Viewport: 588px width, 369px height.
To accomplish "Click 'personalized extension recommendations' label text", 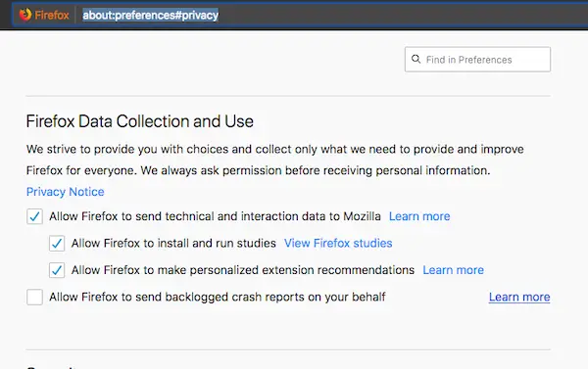I will pyautogui.click(x=243, y=270).
